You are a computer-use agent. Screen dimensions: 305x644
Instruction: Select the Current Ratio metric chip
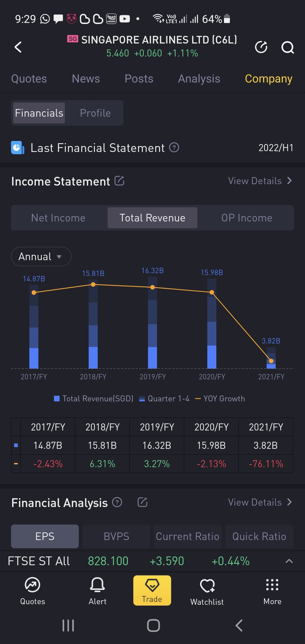point(188,536)
